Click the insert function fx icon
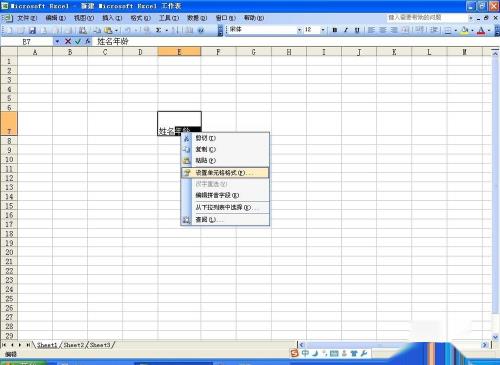The image size is (500, 365). [88, 41]
